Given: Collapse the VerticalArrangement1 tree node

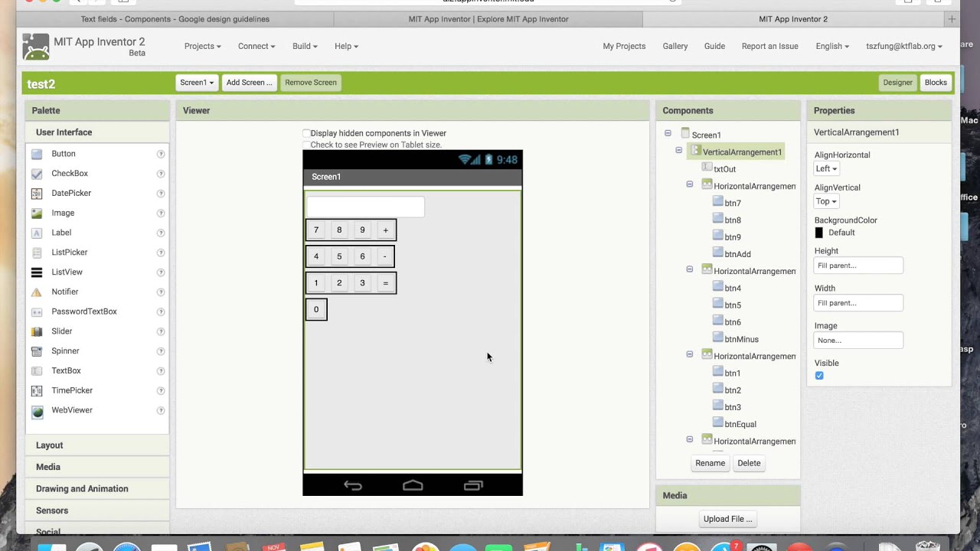Looking at the screenshot, I should tap(678, 151).
